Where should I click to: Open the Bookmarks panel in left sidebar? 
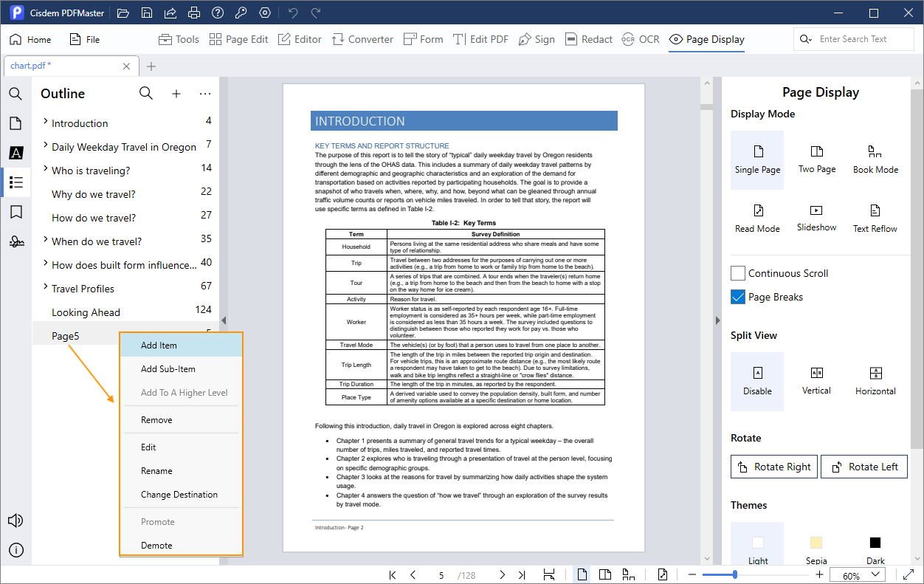click(x=15, y=212)
